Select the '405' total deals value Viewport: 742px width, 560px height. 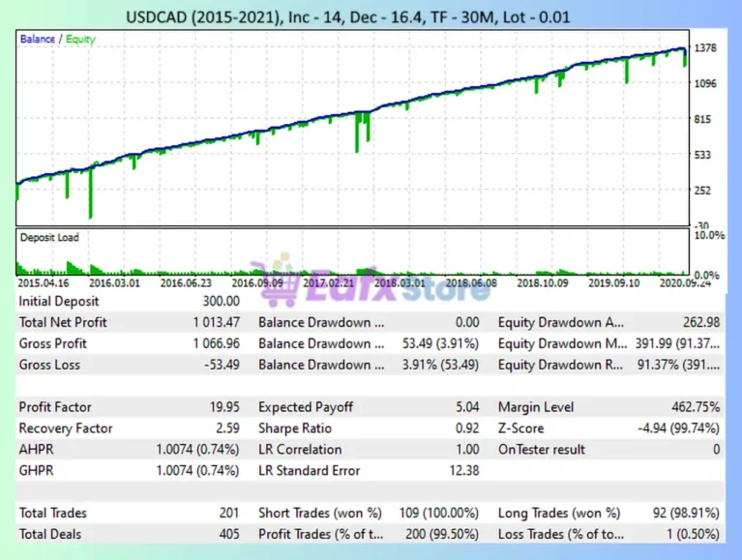(229, 535)
